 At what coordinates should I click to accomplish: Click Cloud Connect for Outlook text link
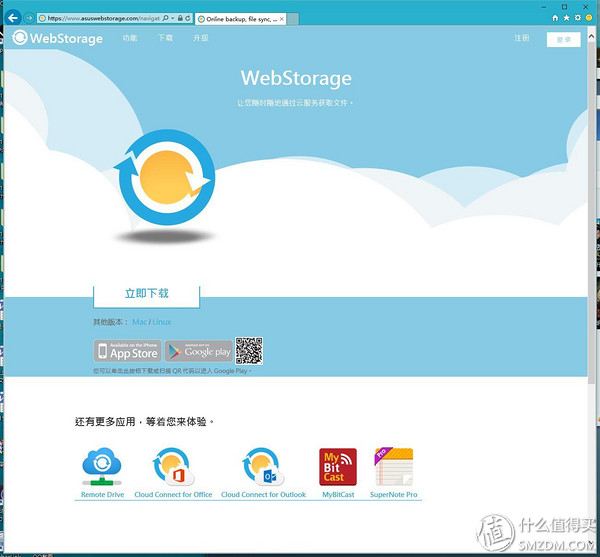(x=263, y=495)
